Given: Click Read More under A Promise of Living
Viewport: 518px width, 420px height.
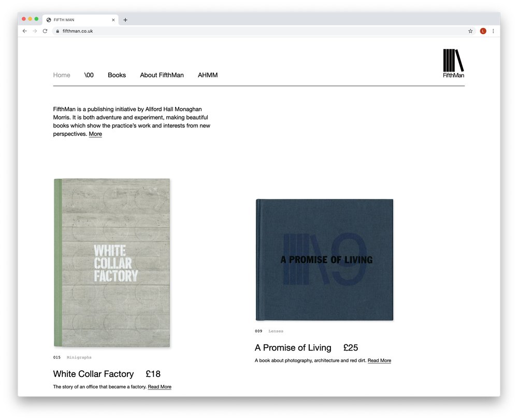Looking at the screenshot, I should 379,360.
